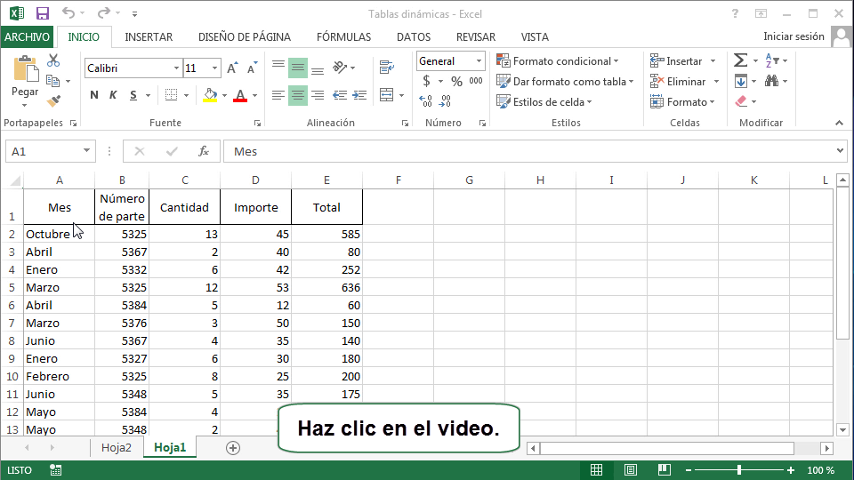Click the decrease indent icon
The height and width of the screenshot is (480, 854).
[340, 95]
